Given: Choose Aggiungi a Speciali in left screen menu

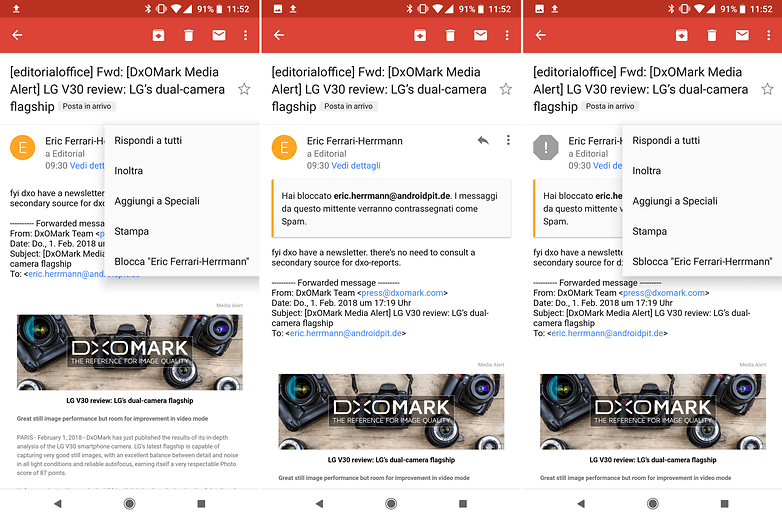Looking at the screenshot, I should pyautogui.click(x=182, y=201).
